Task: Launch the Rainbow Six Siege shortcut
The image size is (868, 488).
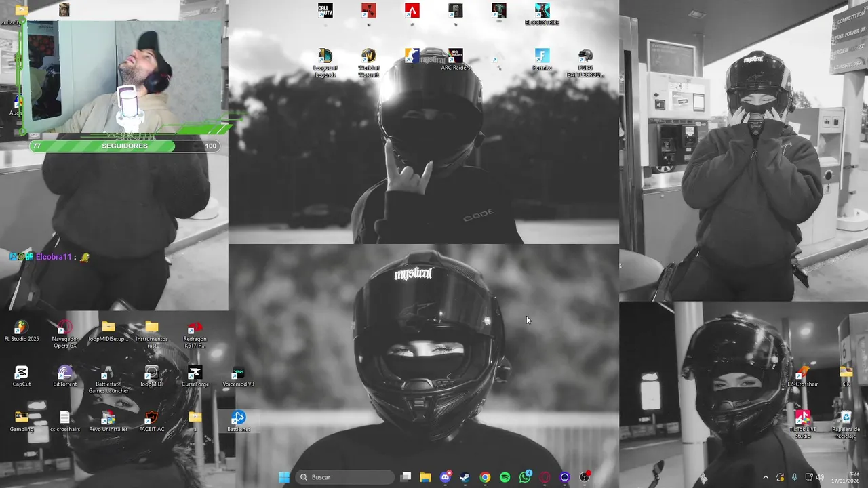Action: 455,11
